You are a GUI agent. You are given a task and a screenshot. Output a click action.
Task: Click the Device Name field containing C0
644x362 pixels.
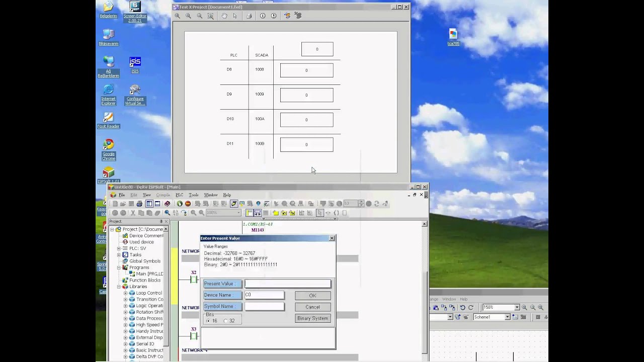[264, 295]
